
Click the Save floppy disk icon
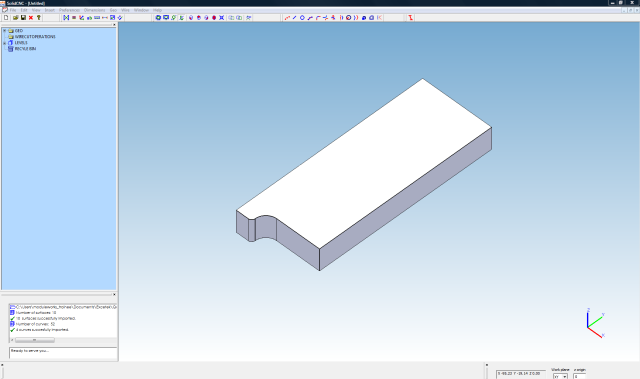23,18
